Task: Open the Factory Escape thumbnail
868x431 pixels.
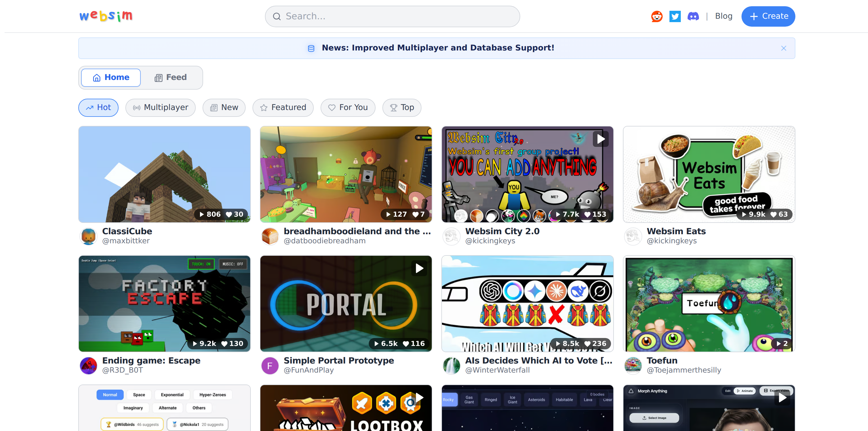Action: coord(165,303)
